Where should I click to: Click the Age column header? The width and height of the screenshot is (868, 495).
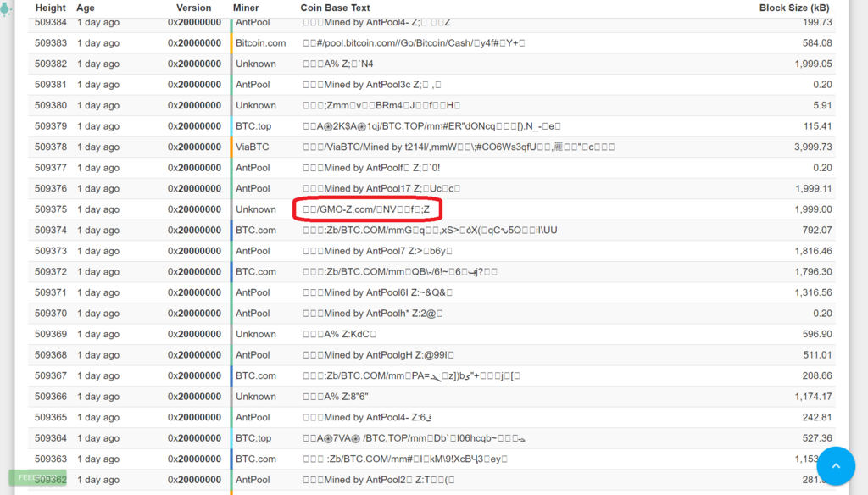click(x=86, y=8)
